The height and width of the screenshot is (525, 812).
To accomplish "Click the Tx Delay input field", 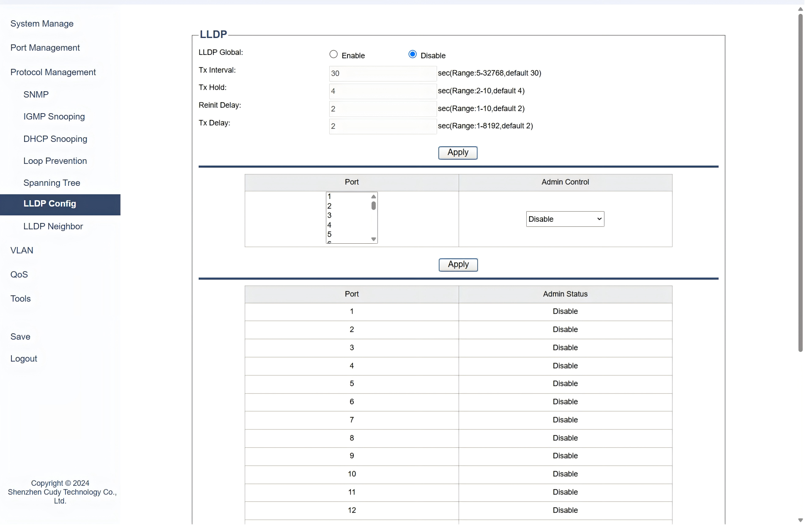I will click(x=383, y=126).
